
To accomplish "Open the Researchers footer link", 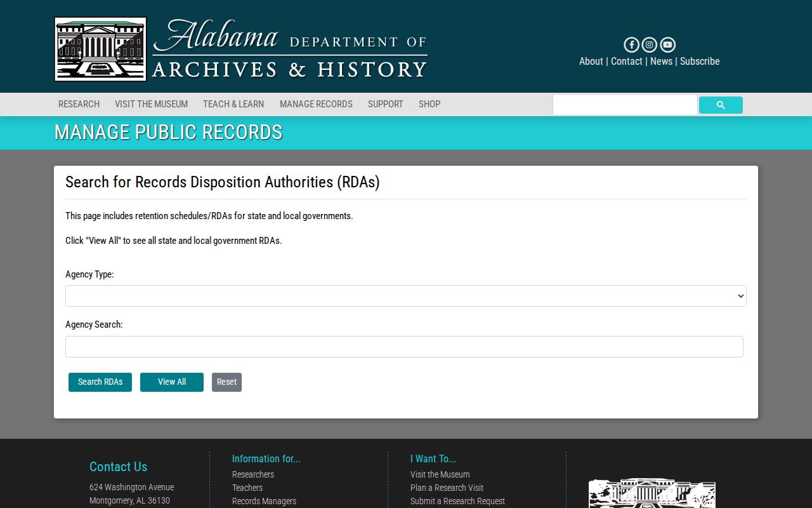I will coord(253,474).
